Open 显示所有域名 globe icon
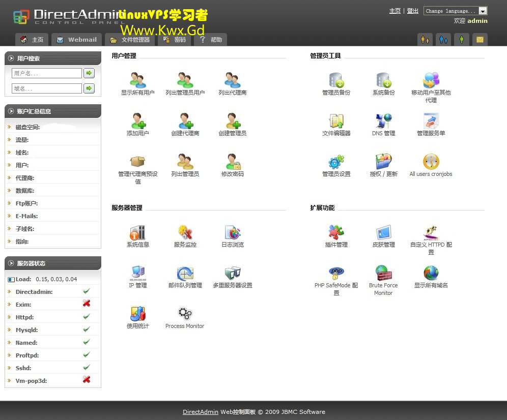This screenshot has height=420, width=507. pyautogui.click(x=431, y=273)
